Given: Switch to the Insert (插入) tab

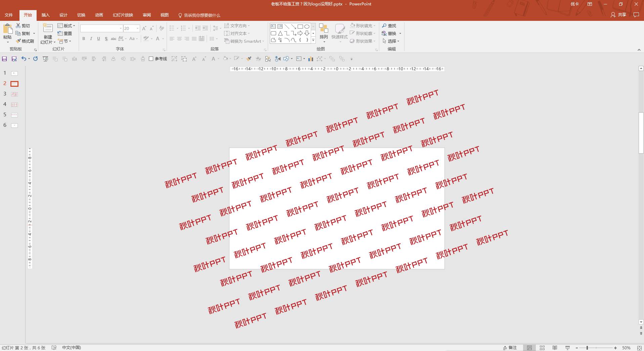Looking at the screenshot, I should [x=45, y=15].
